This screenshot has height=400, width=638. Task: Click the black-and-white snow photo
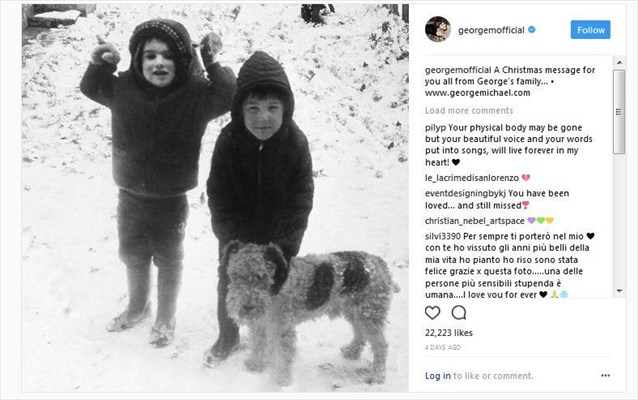click(215, 198)
